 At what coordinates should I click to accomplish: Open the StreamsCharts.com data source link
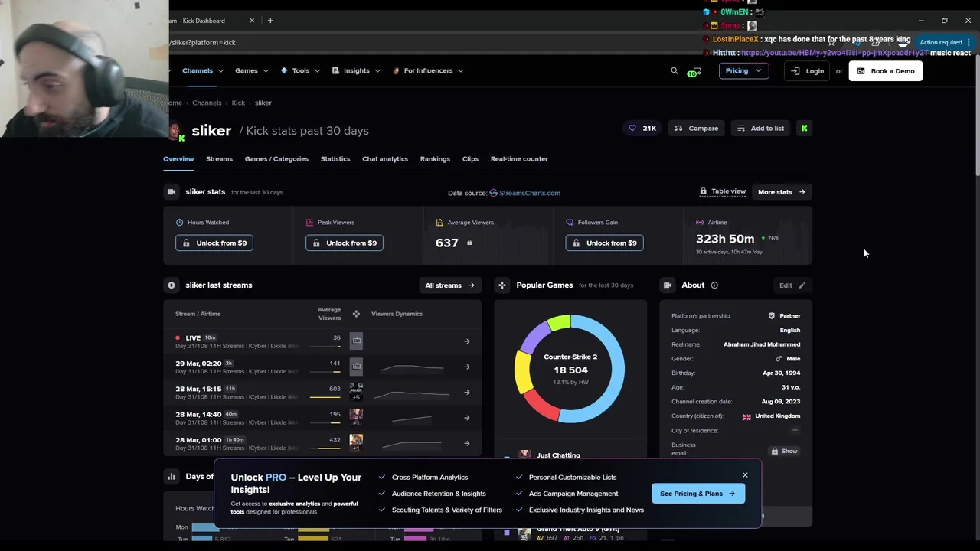524,193
